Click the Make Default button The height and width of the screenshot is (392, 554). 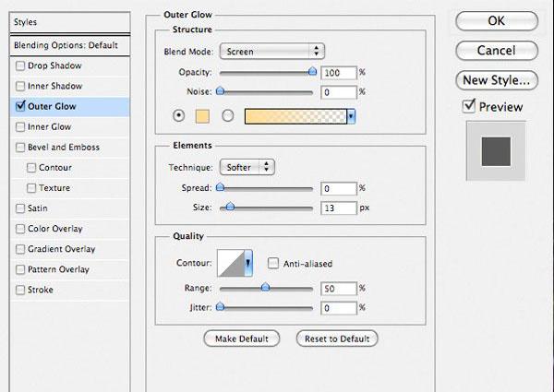(x=242, y=339)
